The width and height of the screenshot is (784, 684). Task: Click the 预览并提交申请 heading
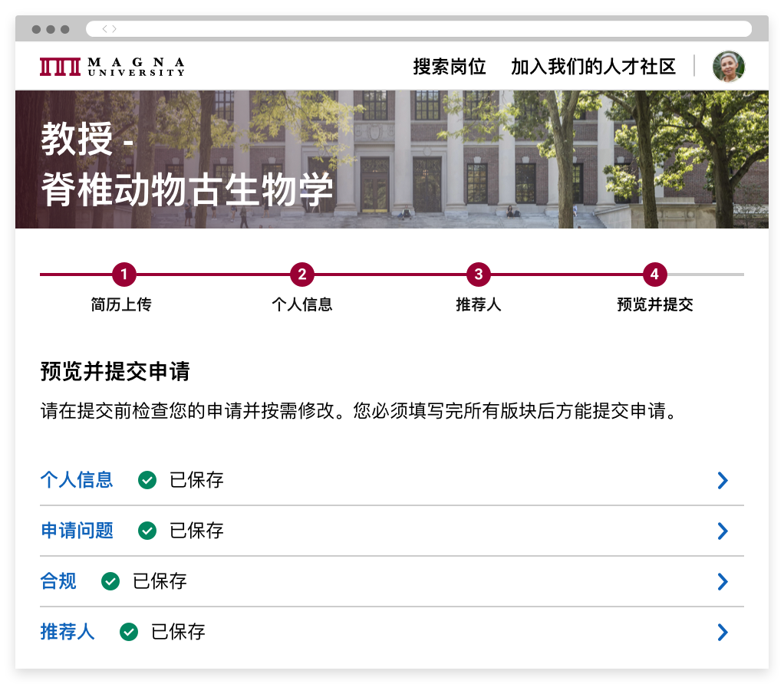pos(115,371)
